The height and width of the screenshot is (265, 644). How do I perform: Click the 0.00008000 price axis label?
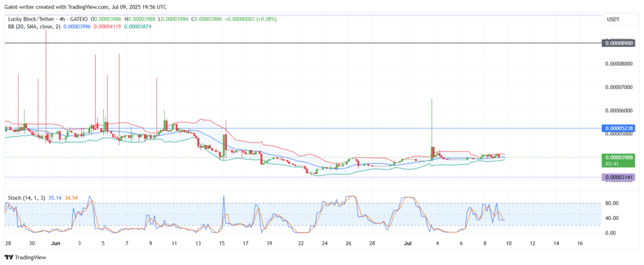coord(619,64)
